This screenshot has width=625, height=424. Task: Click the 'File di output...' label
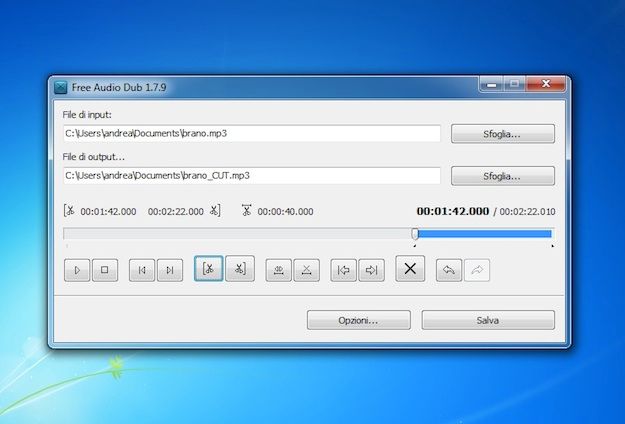point(94,157)
